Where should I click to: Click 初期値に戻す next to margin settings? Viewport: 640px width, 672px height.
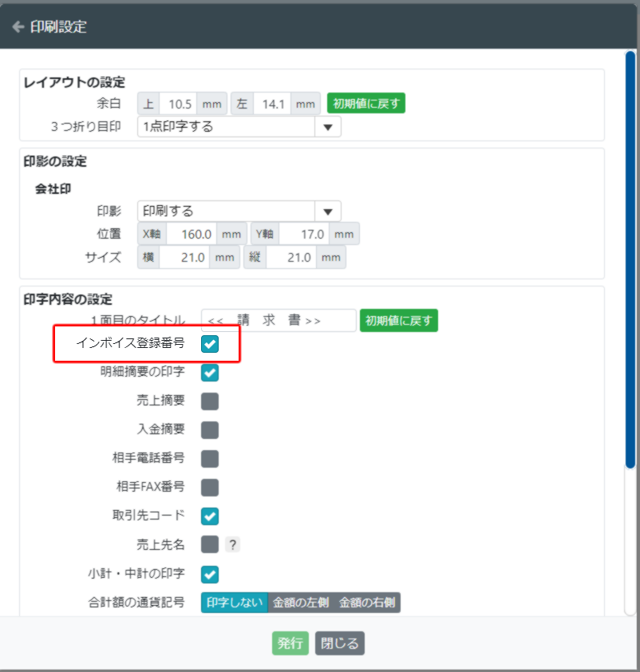pos(365,103)
